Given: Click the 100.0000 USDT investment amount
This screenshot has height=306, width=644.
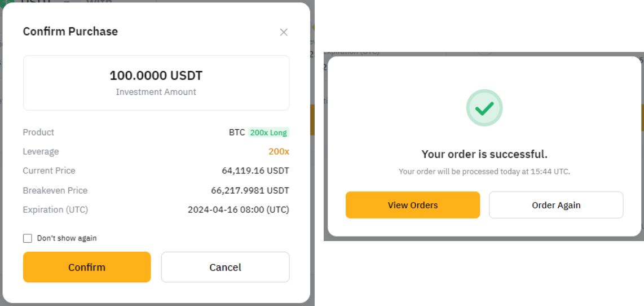Looking at the screenshot, I should 156,76.
